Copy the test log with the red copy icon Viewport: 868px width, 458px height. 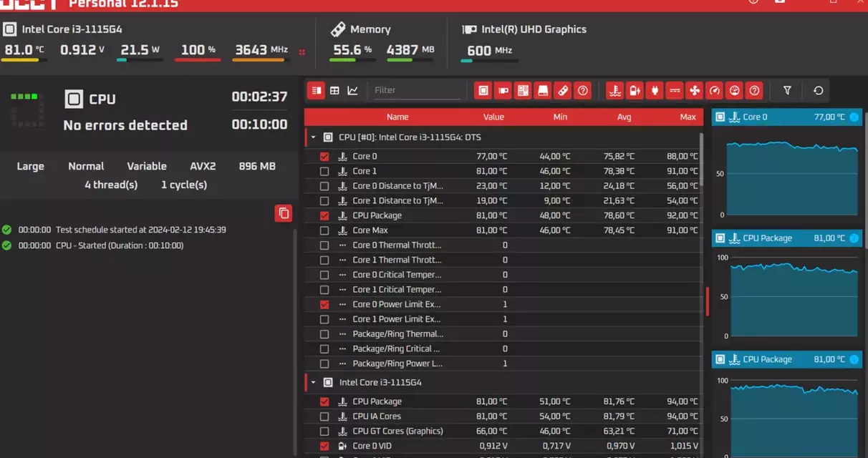[x=284, y=213]
